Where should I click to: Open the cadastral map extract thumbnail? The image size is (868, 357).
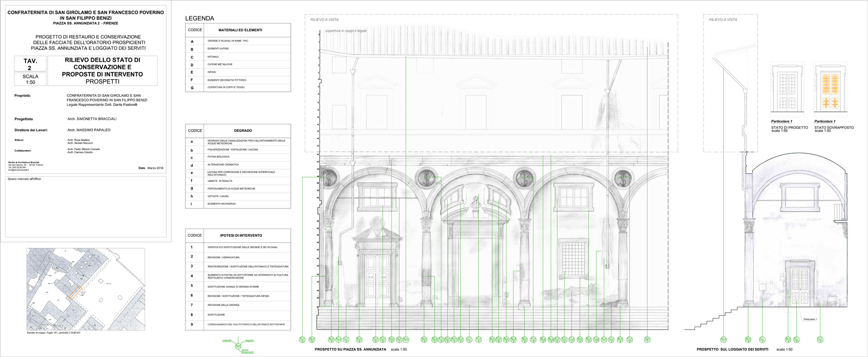pyautogui.click(x=86, y=289)
